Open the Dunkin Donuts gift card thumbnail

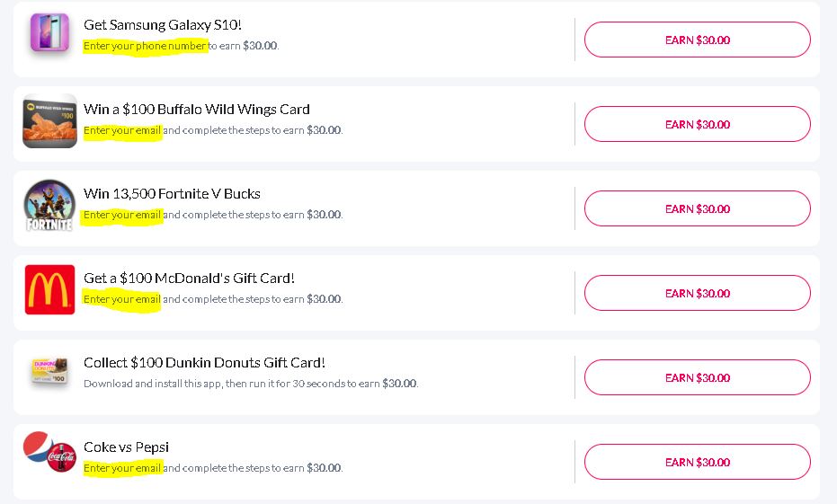pos(49,372)
